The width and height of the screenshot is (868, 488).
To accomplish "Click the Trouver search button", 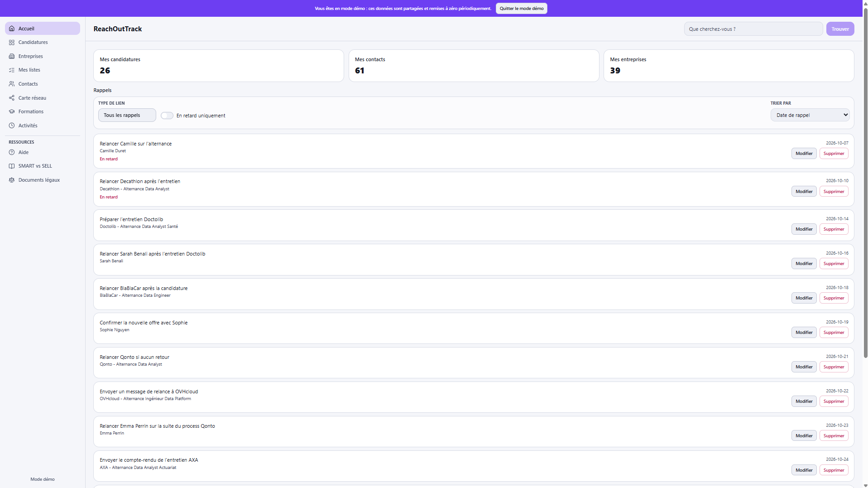I will pos(840,29).
